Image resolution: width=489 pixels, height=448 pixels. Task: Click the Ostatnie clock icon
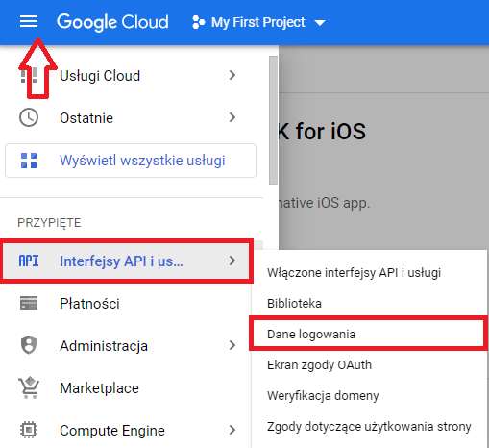pyautogui.click(x=29, y=117)
